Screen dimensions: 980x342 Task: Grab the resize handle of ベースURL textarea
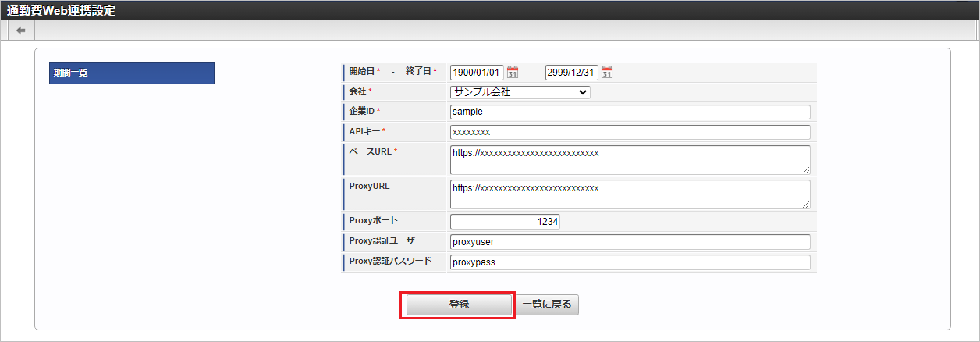pyautogui.click(x=805, y=169)
